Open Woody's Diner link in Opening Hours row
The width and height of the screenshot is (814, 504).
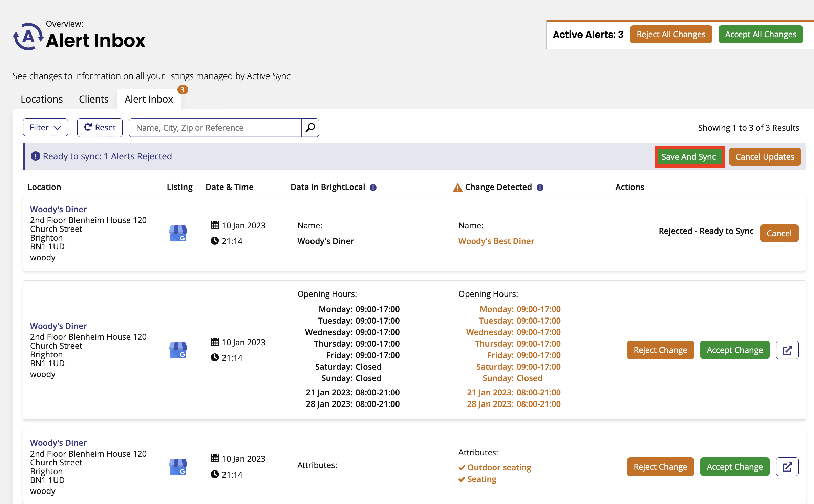click(58, 326)
